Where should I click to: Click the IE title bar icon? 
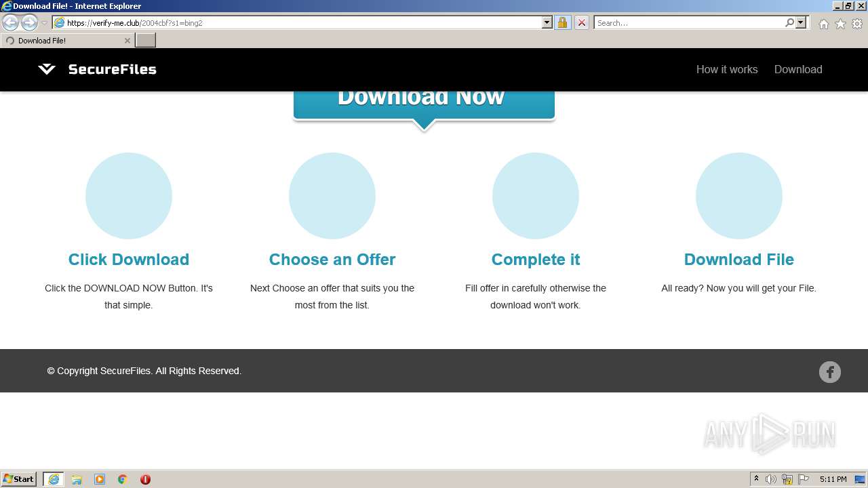coord(6,6)
